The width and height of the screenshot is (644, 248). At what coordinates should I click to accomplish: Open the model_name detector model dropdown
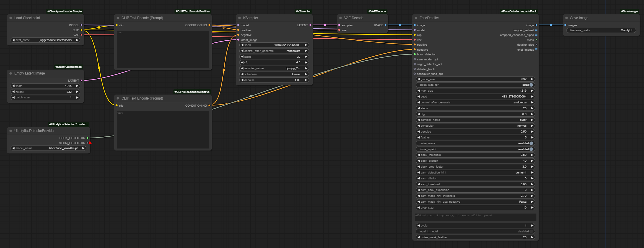49,148
